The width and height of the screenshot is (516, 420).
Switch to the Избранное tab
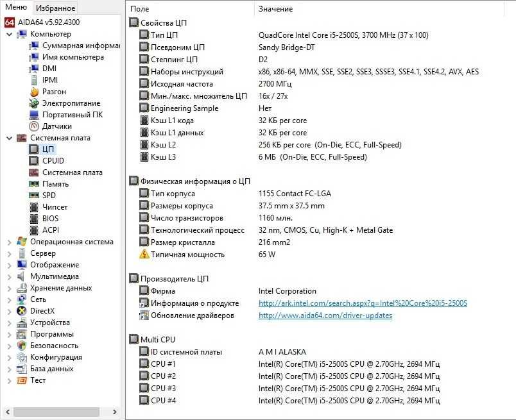tap(56, 8)
